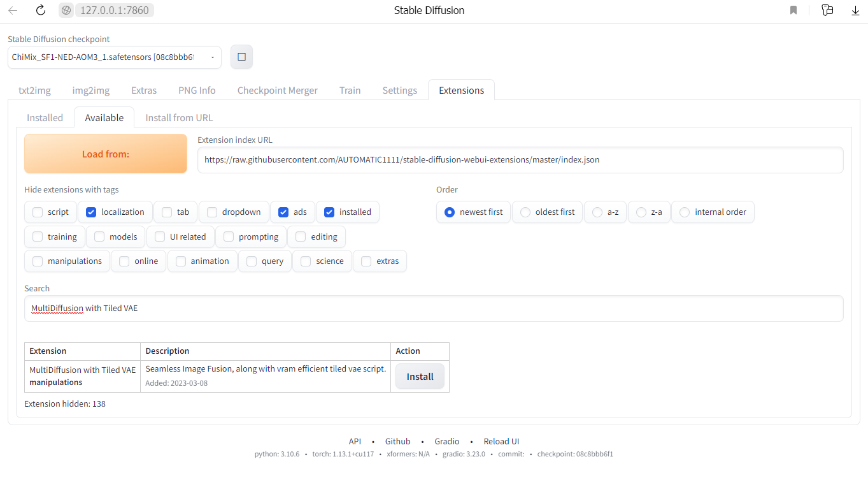Click the orange Load from button
Viewport: 868px width, 480px height.
pos(106,154)
